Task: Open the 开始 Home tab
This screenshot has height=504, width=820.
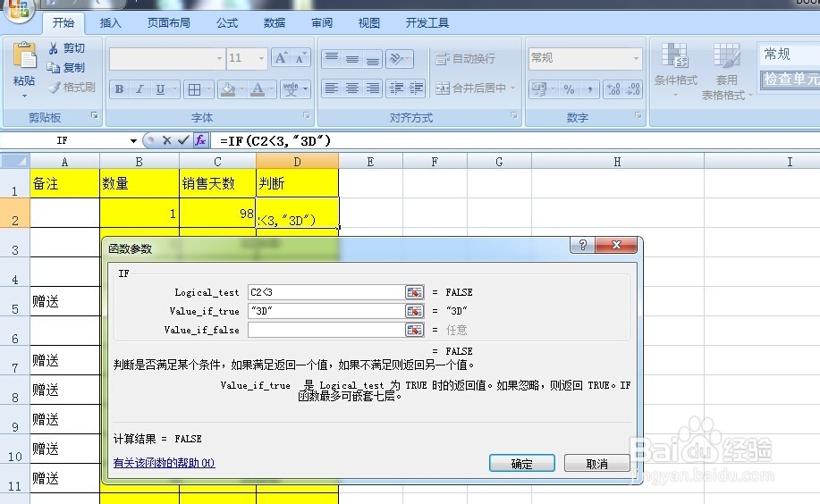Action: click(x=63, y=23)
